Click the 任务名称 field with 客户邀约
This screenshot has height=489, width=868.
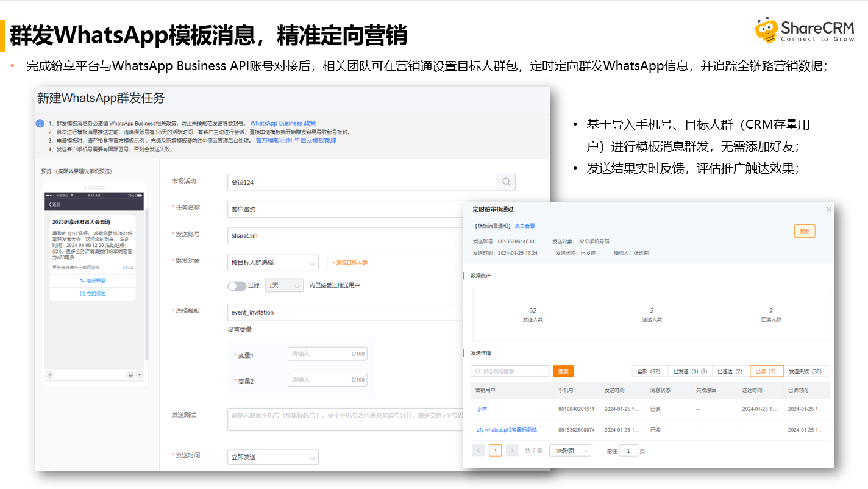[345, 209]
